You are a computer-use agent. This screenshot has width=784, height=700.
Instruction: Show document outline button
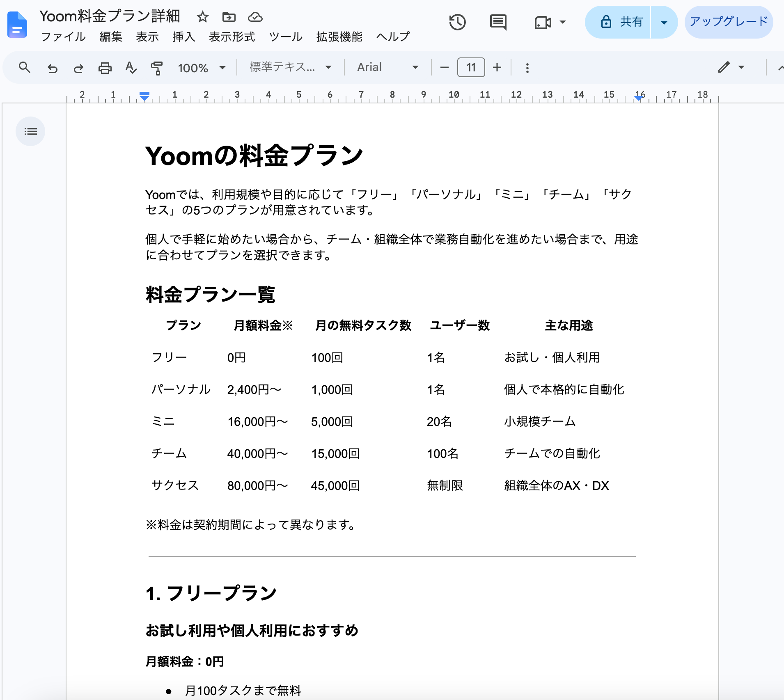(30, 131)
